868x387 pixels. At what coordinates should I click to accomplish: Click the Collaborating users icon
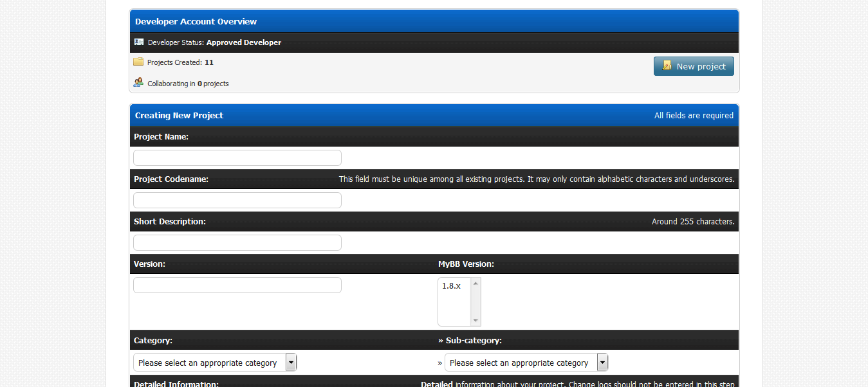(138, 82)
